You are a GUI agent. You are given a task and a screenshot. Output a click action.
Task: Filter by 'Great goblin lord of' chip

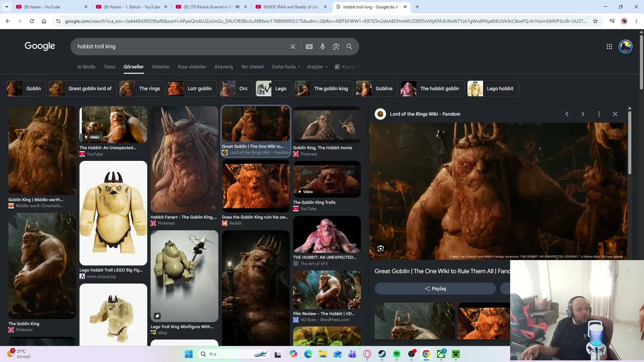83,88
